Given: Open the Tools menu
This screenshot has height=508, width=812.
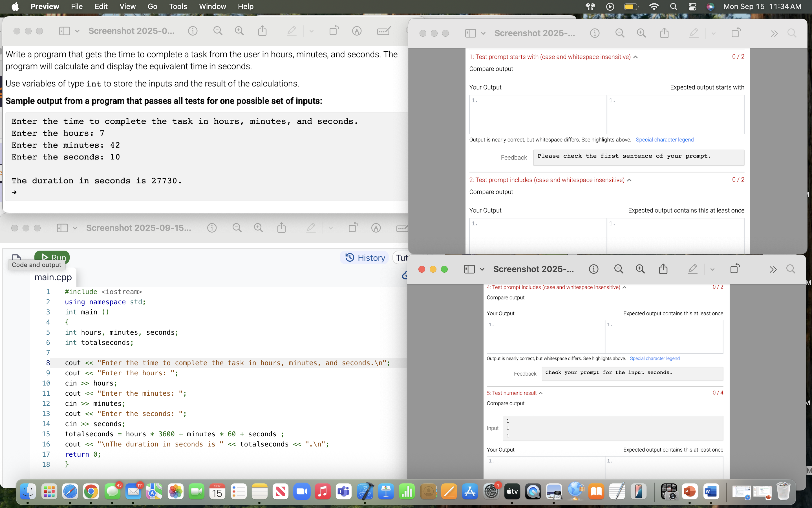Looking at the screenshot, I should (178, 6).
